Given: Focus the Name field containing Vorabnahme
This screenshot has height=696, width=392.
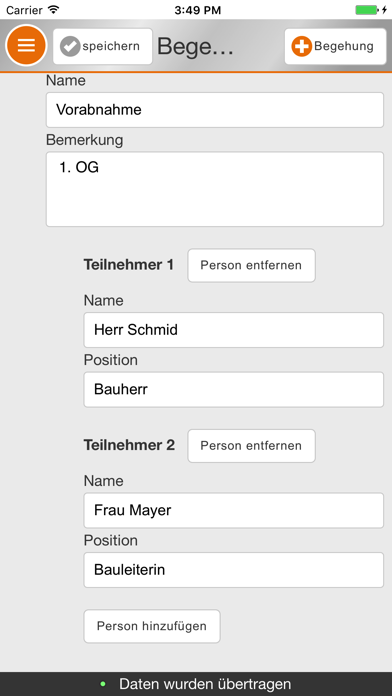Looking at the screenshot, I should click(215, 110).
